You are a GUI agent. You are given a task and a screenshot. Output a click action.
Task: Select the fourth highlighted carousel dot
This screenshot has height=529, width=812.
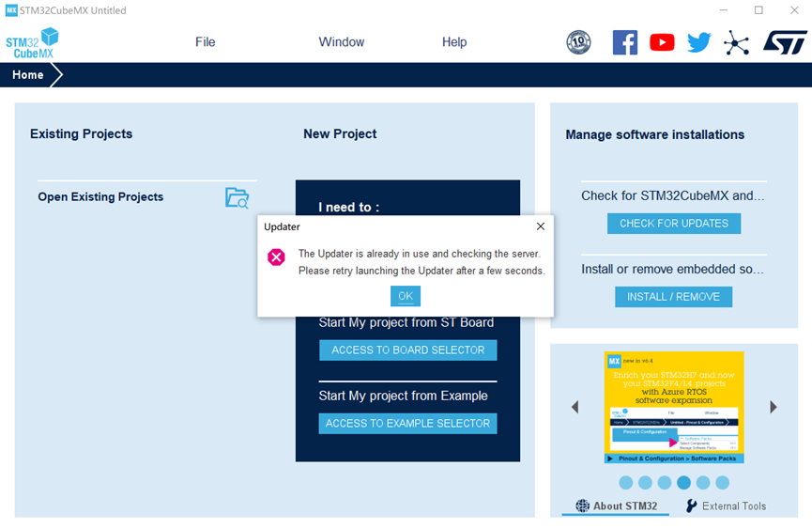pos(683,483)
